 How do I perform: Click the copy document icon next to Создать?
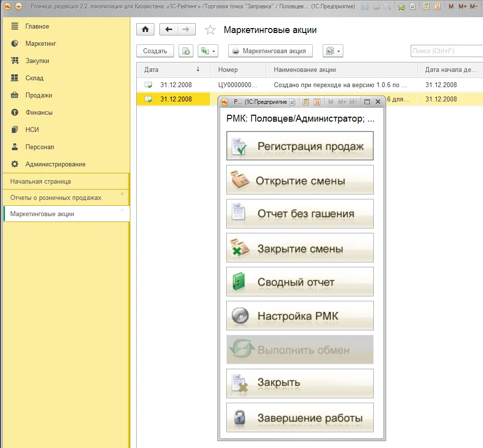[x=185, y=51]
